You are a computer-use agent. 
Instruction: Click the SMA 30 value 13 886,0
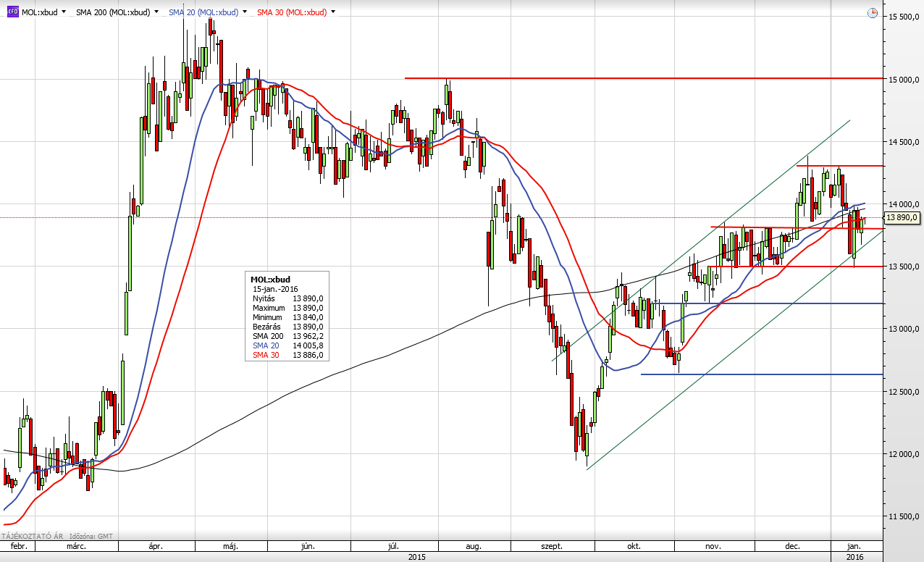coord(308,356)
